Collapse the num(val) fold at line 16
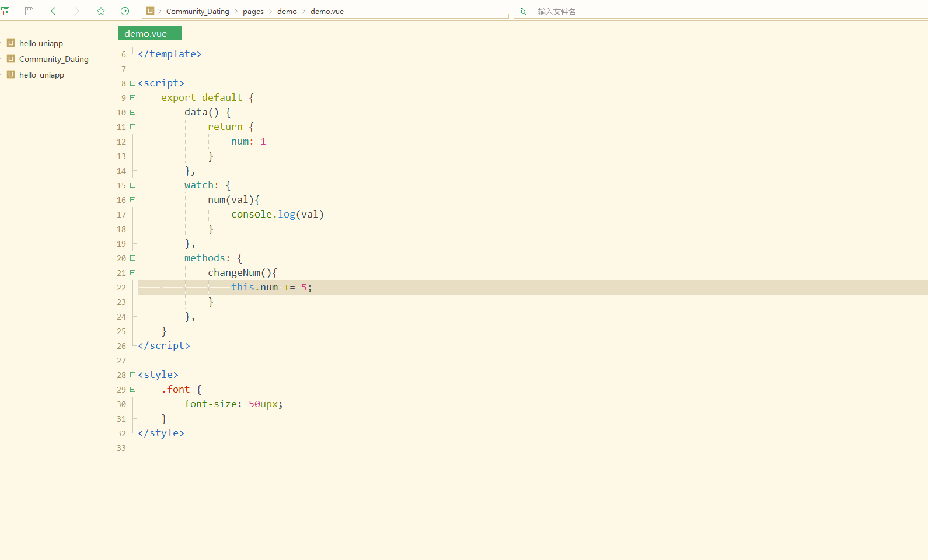The width and height of the screenshot is (928, 560). pyautogui.click(x=132, y=199)
